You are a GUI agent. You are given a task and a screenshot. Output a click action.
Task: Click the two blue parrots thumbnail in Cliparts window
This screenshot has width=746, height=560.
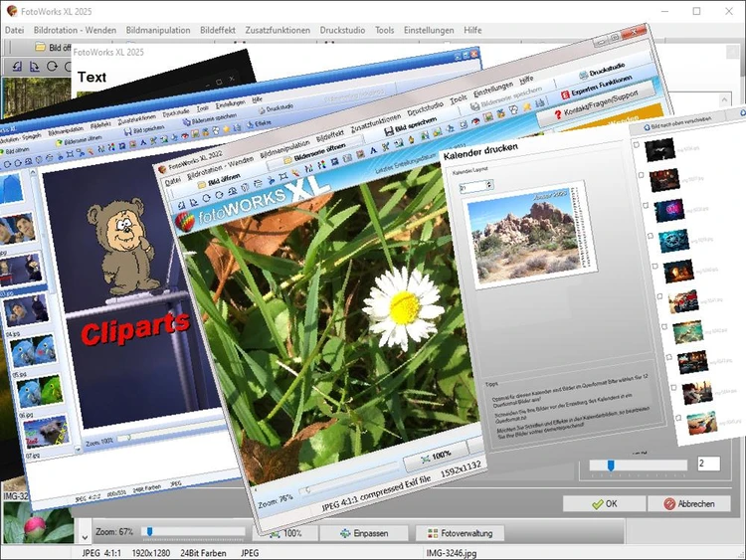point(33,351)
